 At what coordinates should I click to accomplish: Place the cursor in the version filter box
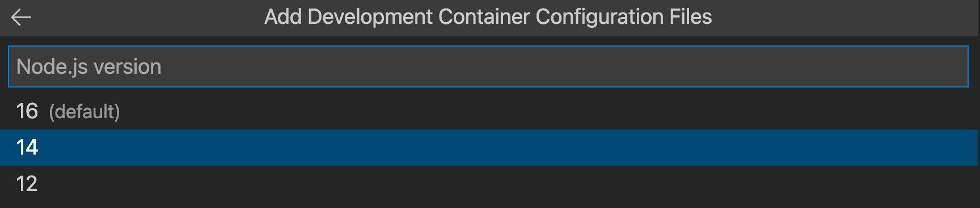[x=488, y=66]
